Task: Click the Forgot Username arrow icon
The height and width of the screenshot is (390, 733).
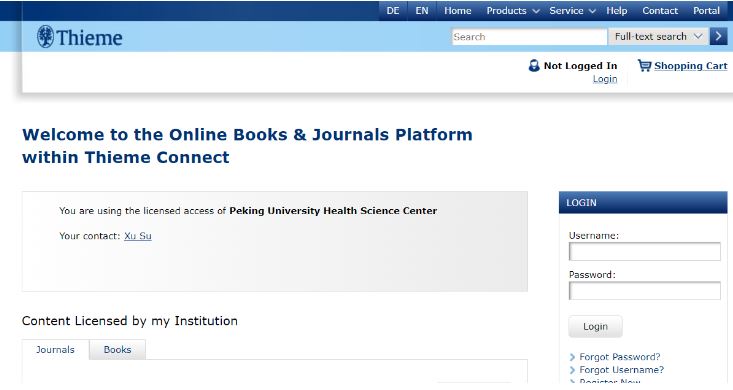Action: pos(573,370)
